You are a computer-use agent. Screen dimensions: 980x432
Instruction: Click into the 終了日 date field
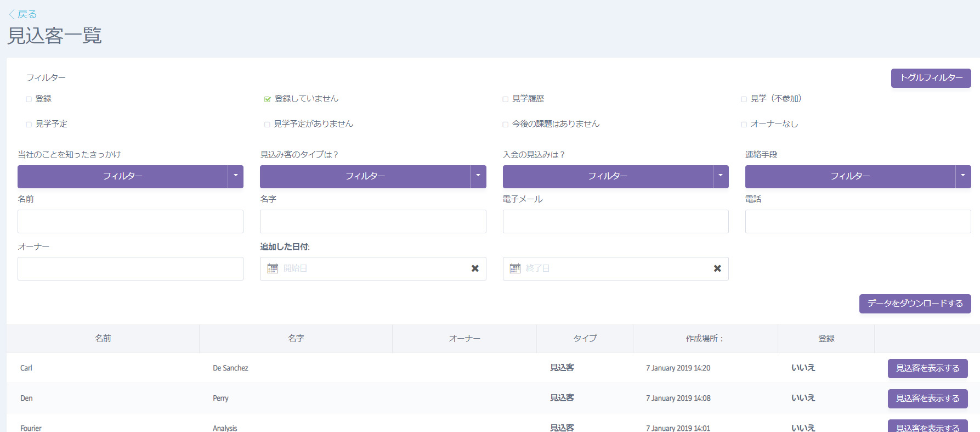(615, 268)
